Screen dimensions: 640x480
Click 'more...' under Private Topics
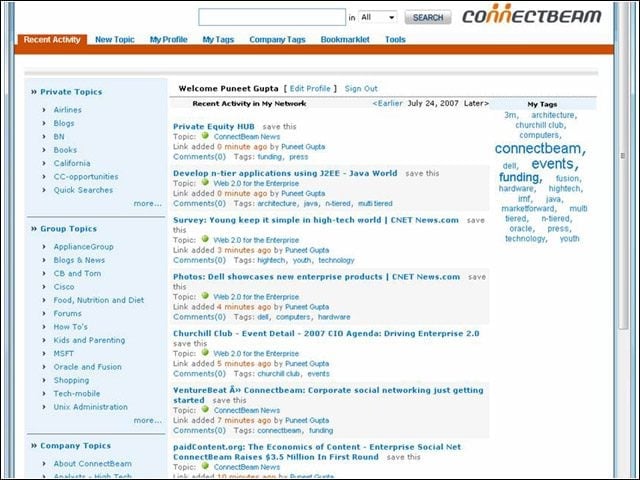147,203
